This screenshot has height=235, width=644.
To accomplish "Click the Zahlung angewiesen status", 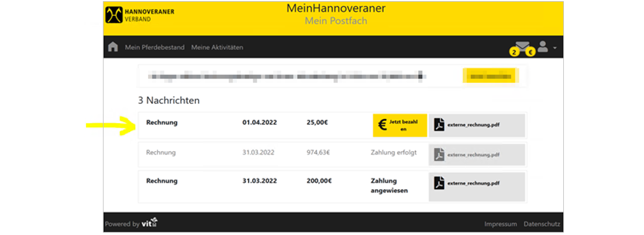I will (x=389, y=186).
